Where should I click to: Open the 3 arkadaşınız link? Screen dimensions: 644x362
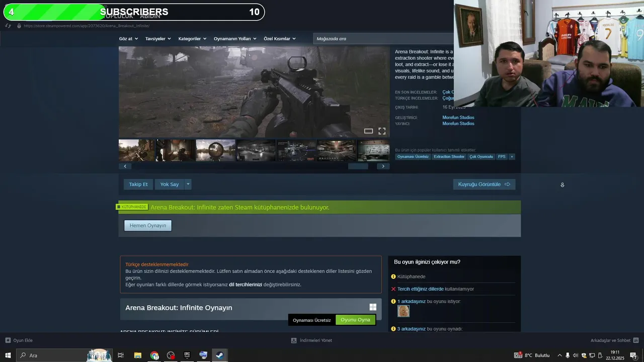pyautogui.click(x=412, y=329)
